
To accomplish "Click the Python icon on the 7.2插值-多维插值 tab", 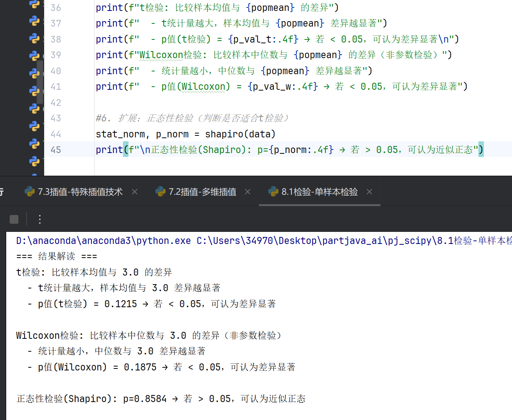I will (x=160, y=192).
